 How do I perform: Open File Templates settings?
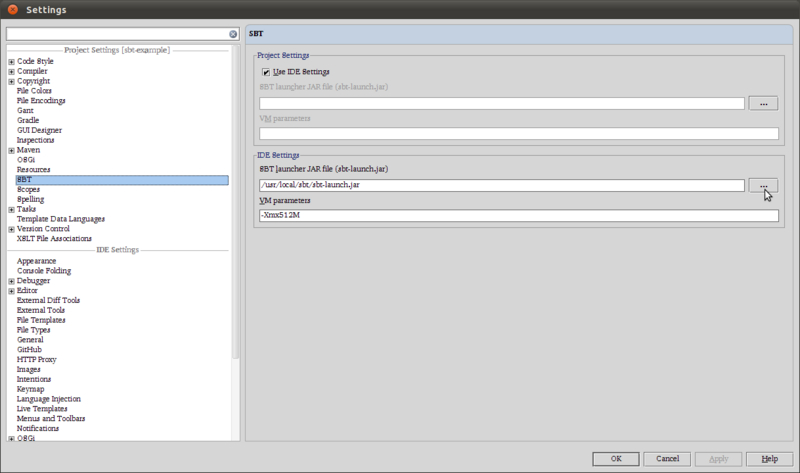(x=41, y=320)
